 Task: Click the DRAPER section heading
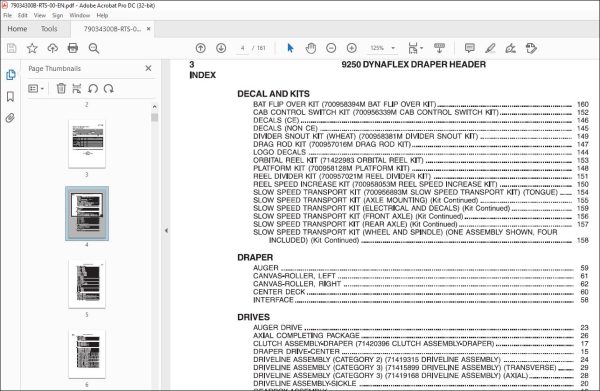tap(255, 257)
